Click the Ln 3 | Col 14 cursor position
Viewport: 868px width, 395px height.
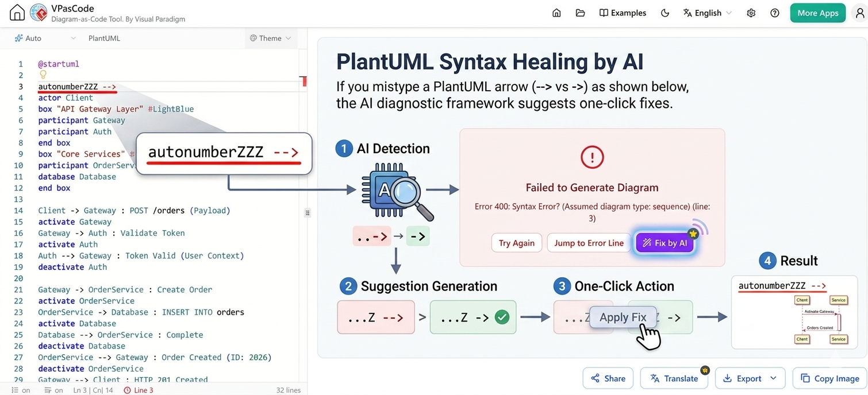[93, 390]
